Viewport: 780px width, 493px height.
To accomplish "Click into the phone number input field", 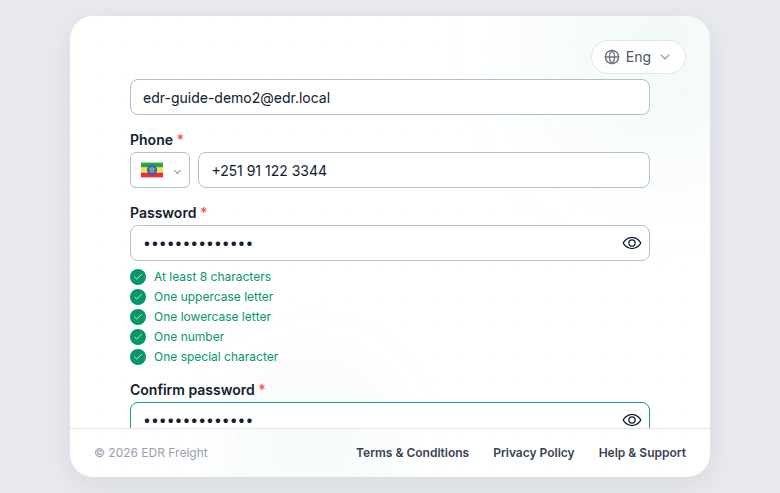I will coord(424,170).
